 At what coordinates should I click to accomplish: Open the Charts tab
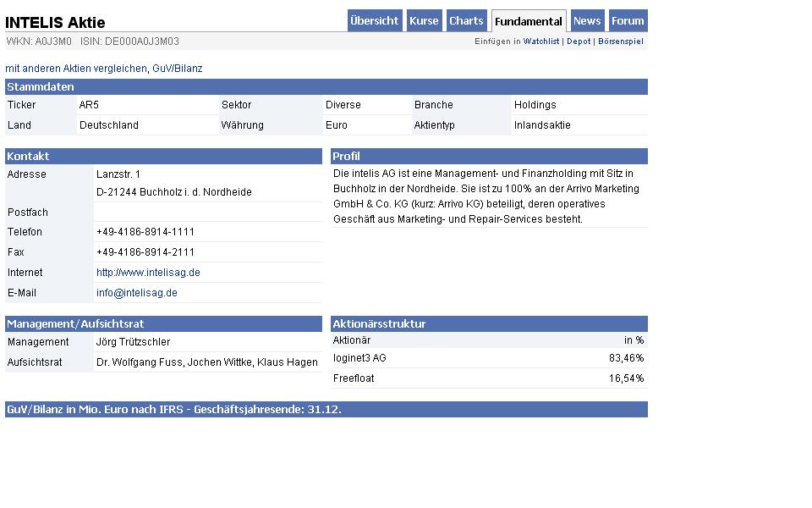click(466, 20)
